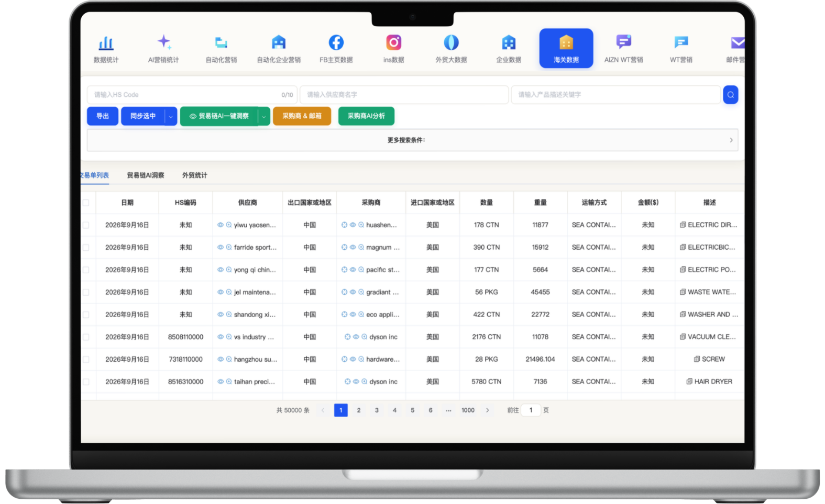Focus the 产品描述关键字 input field
This screenshot has width=825, height=504.
pos(615,95)
